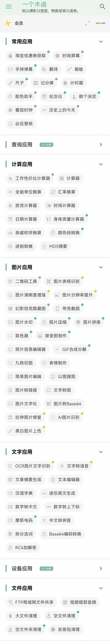Click the pinwheel member icon
Image resolution: width=110 pixels, height=644 pixels.
click(8, 23)
